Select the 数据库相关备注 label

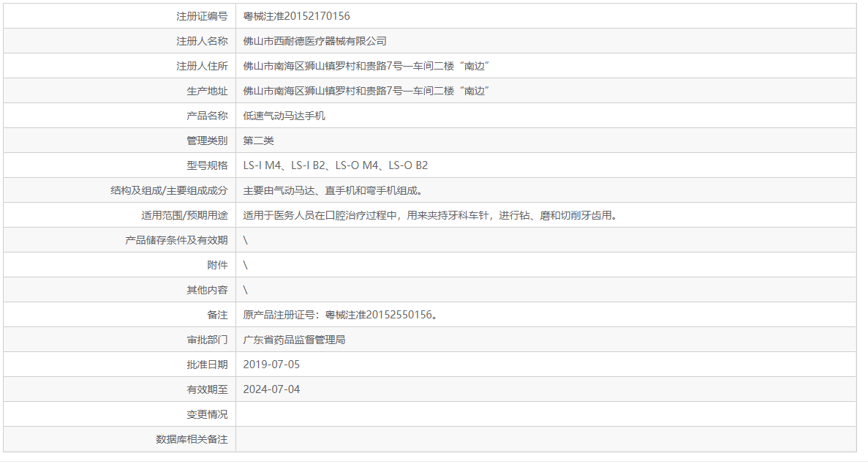point(192,439)
